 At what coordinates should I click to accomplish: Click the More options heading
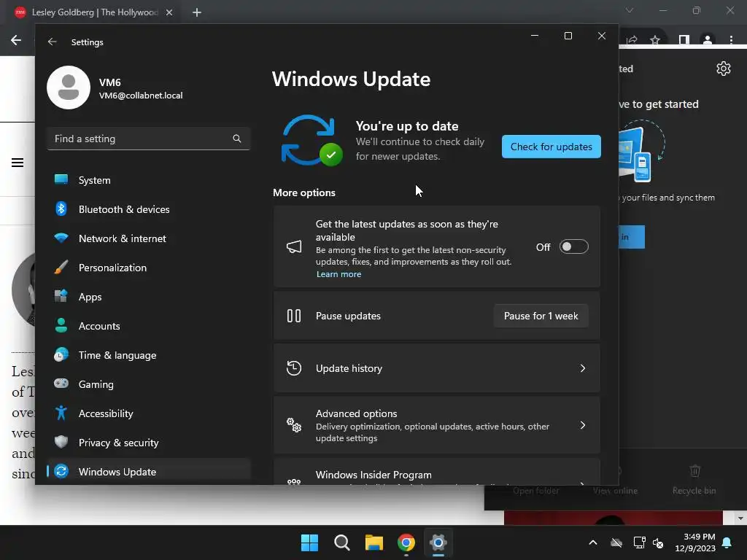tap(304, 192)
